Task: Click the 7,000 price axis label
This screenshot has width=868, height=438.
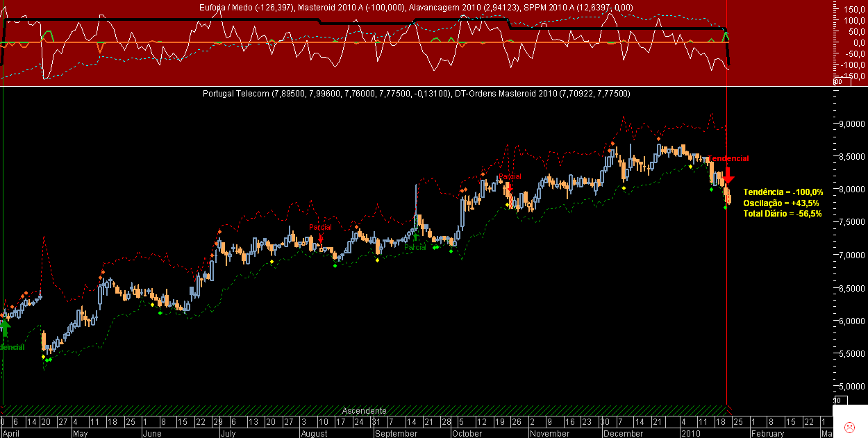Action: point(853,255)
